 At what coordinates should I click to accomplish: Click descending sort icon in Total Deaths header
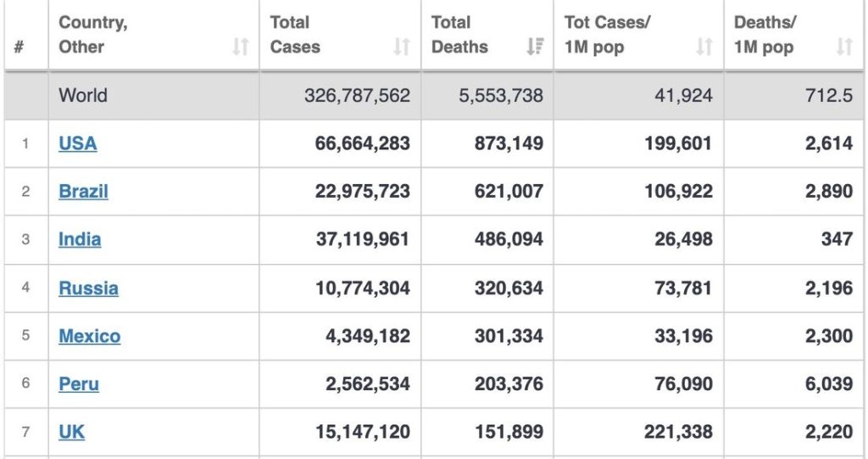[534, 48]
